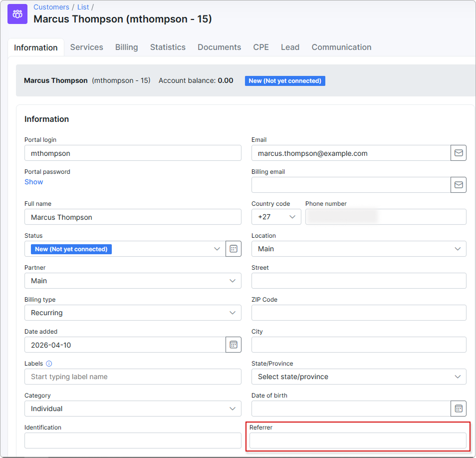476x458 pixels.
Task: Click the page title Marcus Thompson (mthompson - 15)
Action: point(123,19)
